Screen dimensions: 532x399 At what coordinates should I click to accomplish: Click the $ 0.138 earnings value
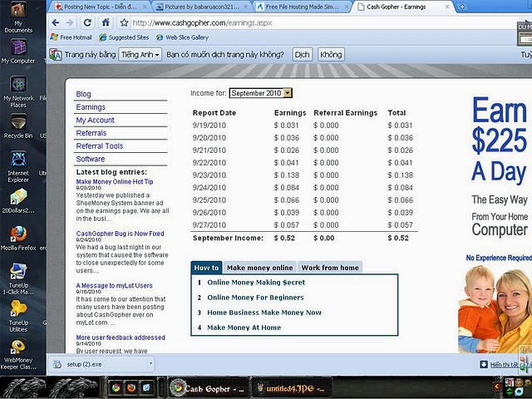(x=287, y=175)
